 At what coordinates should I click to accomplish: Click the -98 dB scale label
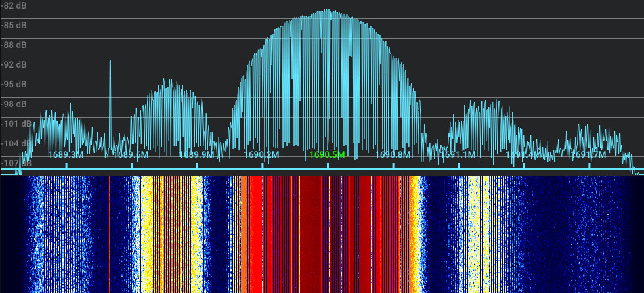[x=13, y=104]
